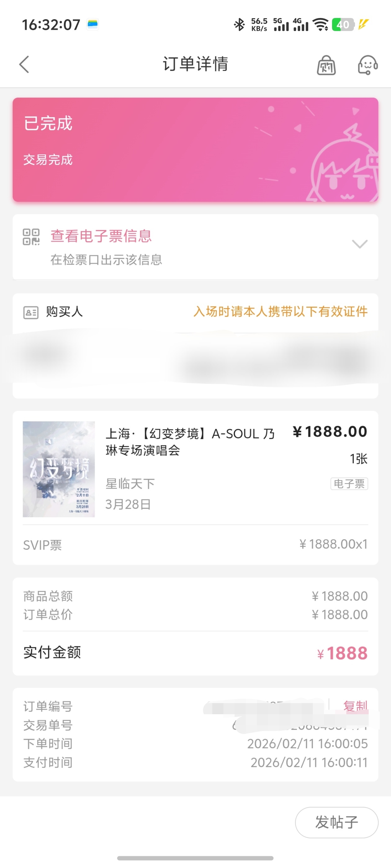Copy the order number with 复制
Screen dimensions: 391x868
[355, 705]
